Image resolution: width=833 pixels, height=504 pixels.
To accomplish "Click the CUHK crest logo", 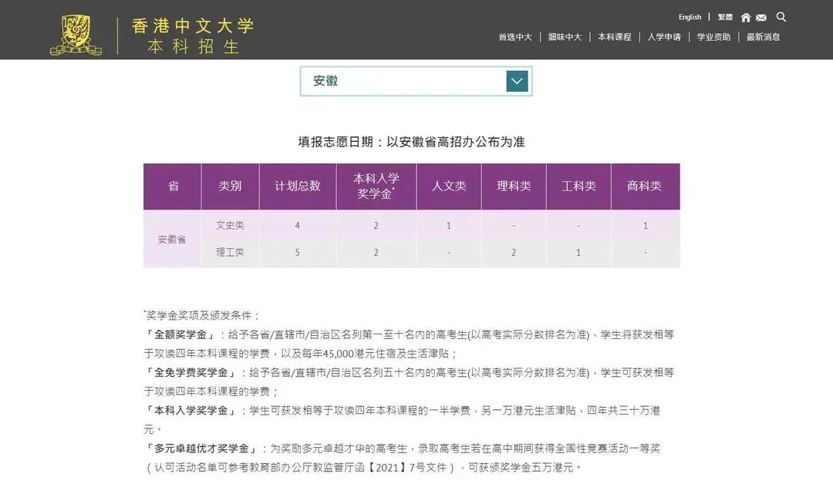I will tap(76, 35).
